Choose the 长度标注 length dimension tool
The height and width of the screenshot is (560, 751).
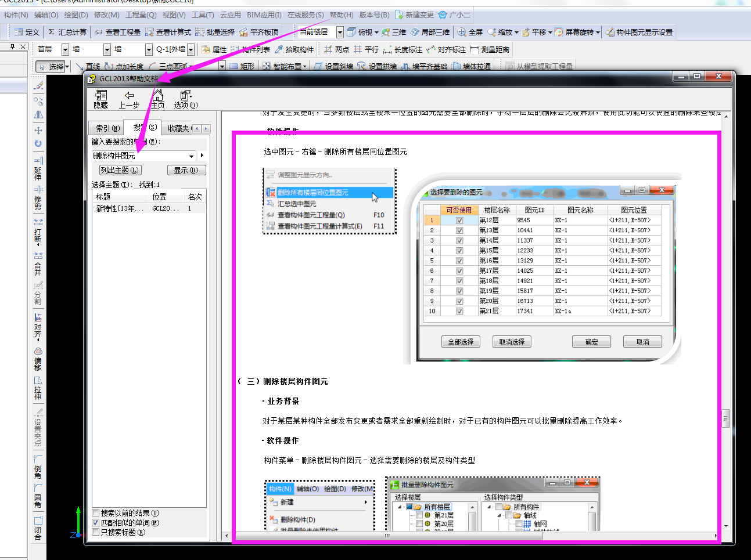coord(403,49)
